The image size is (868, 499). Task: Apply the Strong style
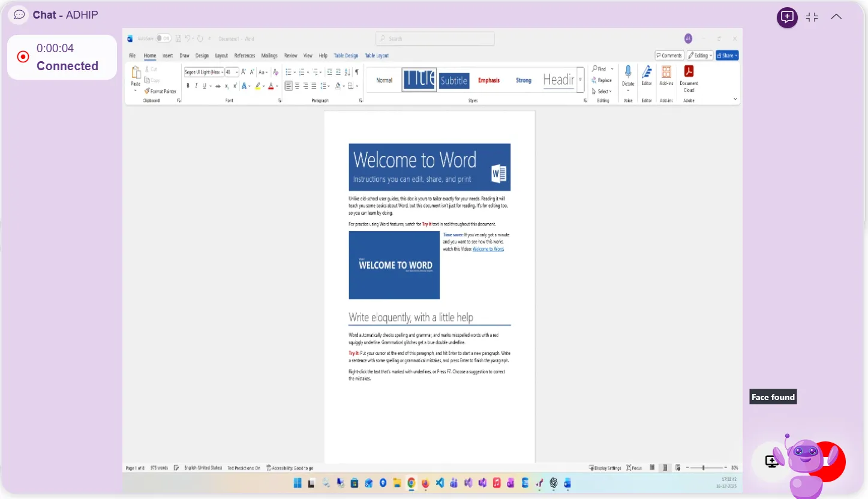(x=524, y=80)
